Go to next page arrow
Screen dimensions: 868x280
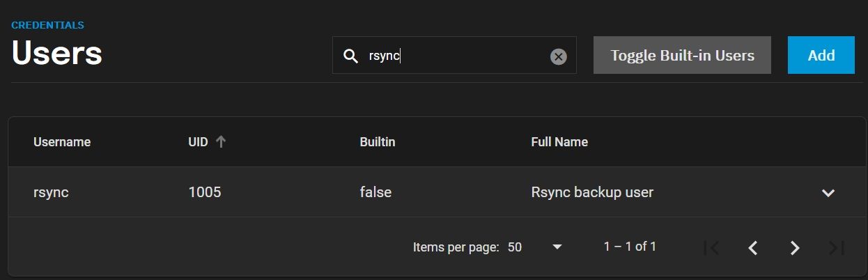click(x=795, y=247)
